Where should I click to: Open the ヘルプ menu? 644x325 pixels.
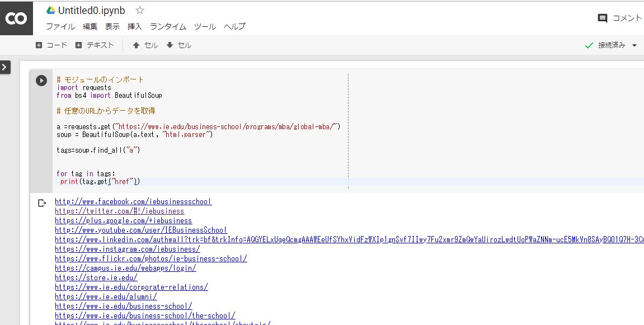pyautogui.click(x=234, y=27)
